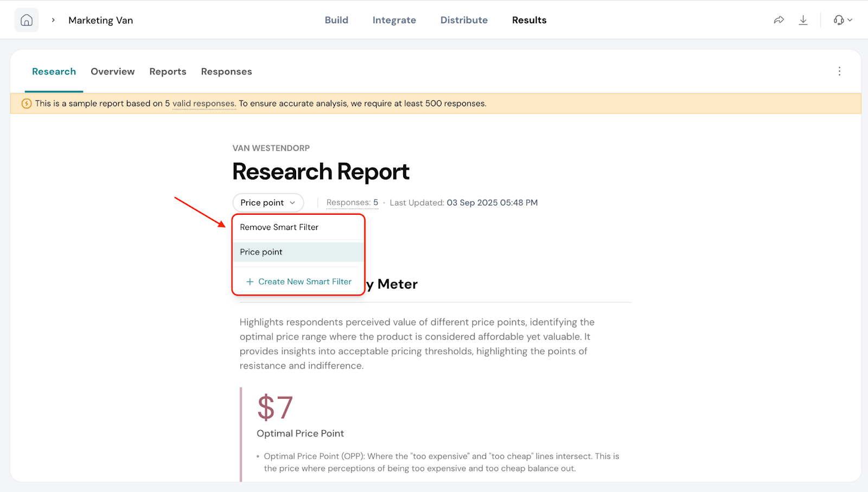
Task: Open the headset support menu
Action: [x=843, y=20]
